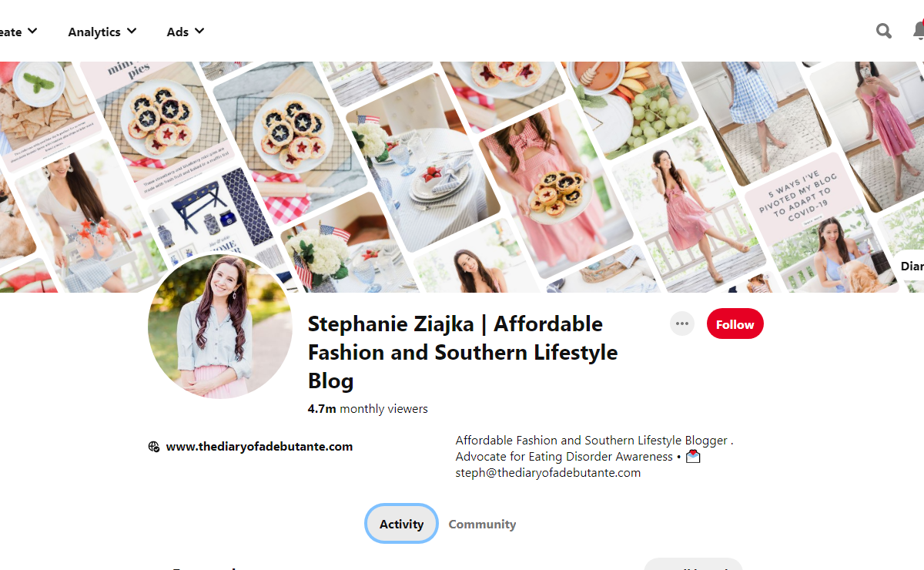
Task: Click the envelope emoji in the bio
Action: coord(693,457)
